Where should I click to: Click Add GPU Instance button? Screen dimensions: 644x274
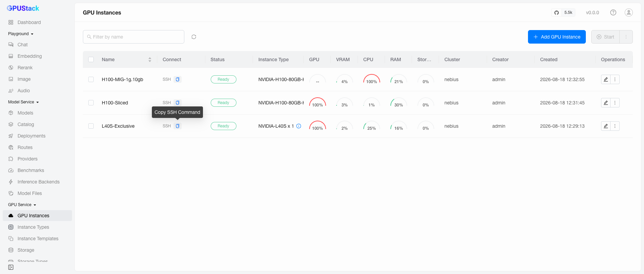pyautogui.click(x=557, y=37)
